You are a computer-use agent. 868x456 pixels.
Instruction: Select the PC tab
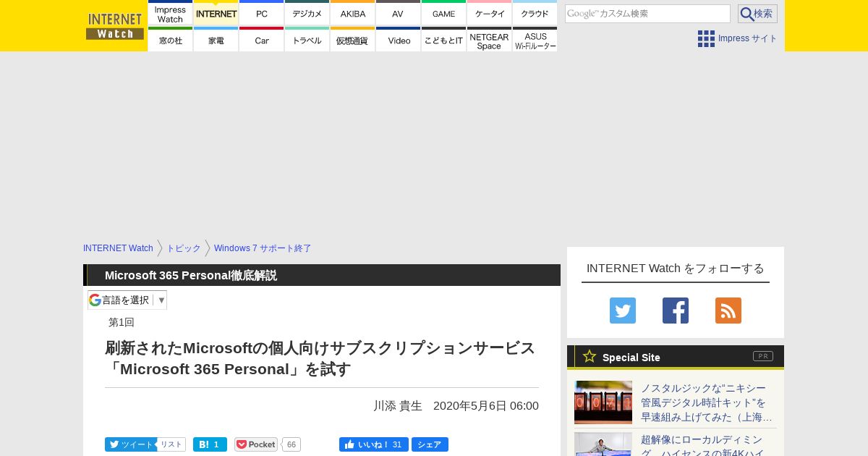[x=261, y=13]
